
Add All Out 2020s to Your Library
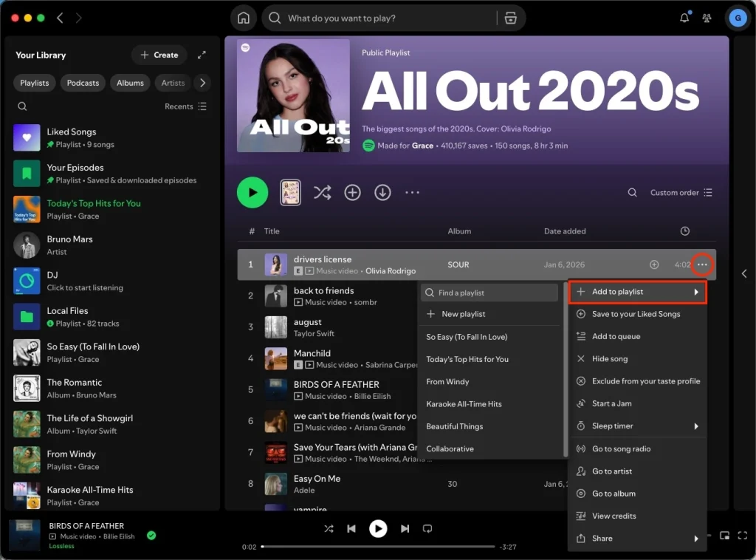[352, 192]
